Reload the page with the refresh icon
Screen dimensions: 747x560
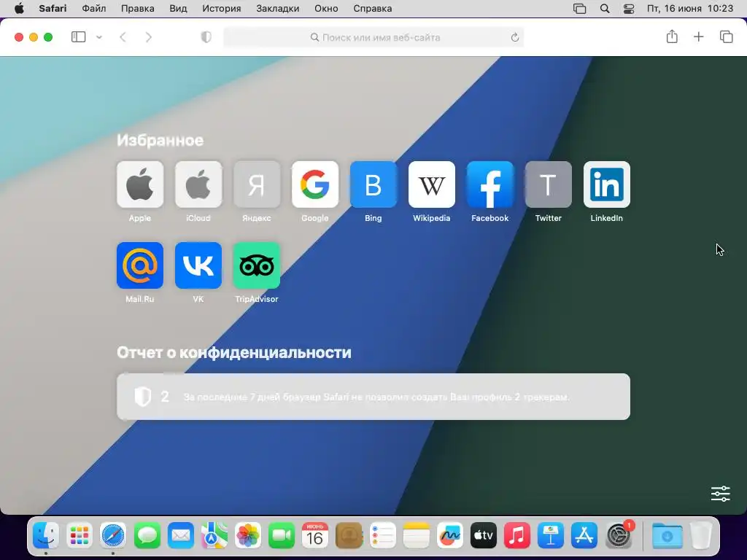[514, 37]
